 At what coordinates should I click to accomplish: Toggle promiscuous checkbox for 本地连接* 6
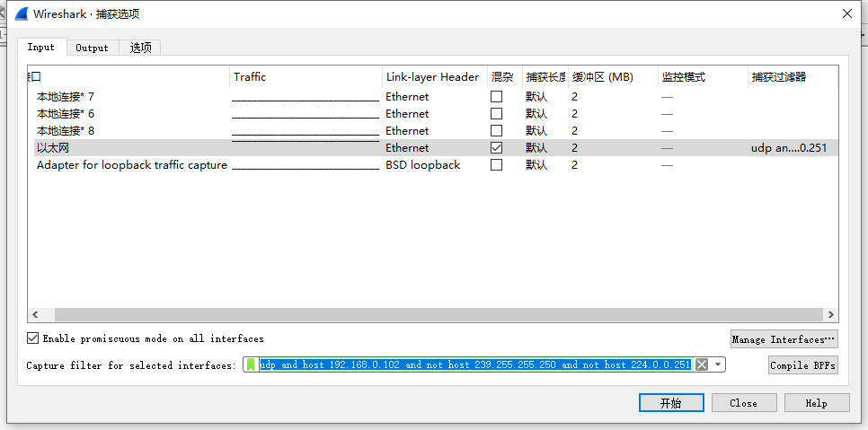pos(497,114)
